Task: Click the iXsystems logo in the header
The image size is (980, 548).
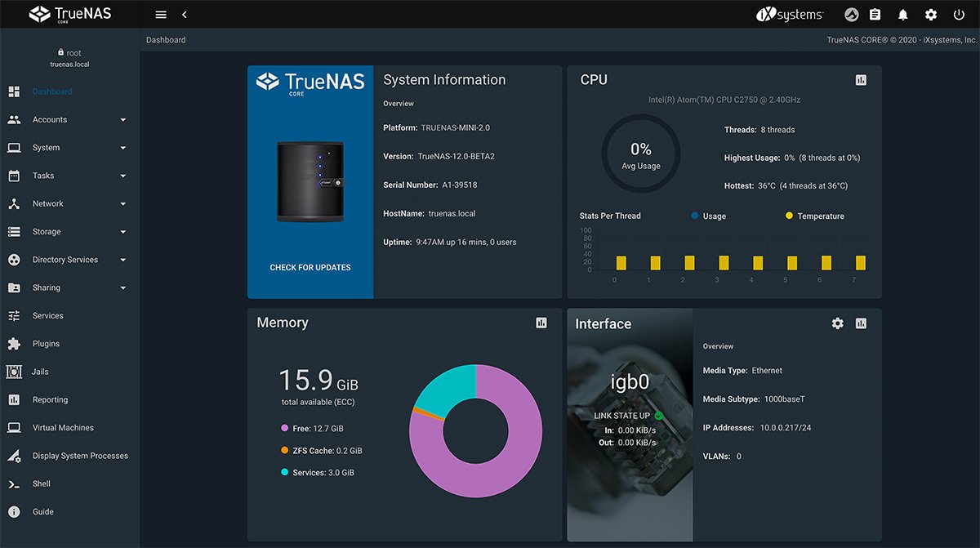Action: pyautogui.click(x=790, y=13)
